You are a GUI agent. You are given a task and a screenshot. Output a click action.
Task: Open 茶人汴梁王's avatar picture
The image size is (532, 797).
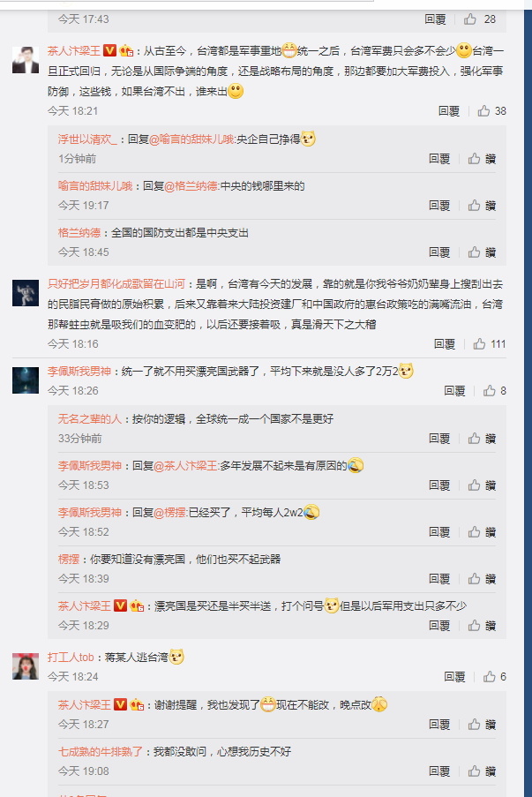click(26, 60)
